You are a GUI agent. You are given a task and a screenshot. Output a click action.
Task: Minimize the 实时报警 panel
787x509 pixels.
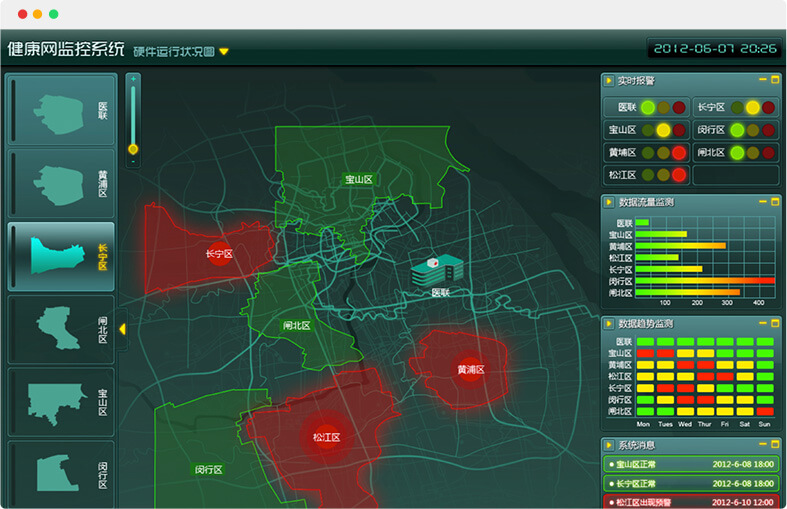(x=762, y=80)
